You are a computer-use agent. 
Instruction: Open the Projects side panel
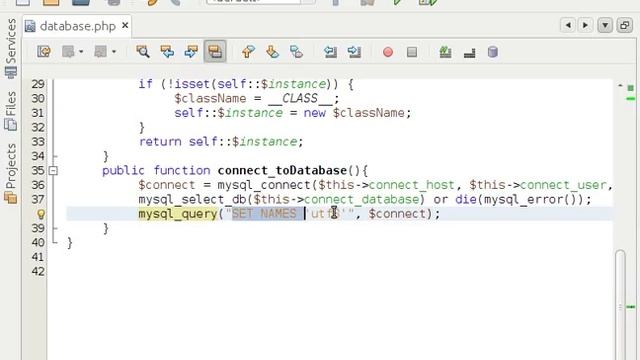click(11, 173)
